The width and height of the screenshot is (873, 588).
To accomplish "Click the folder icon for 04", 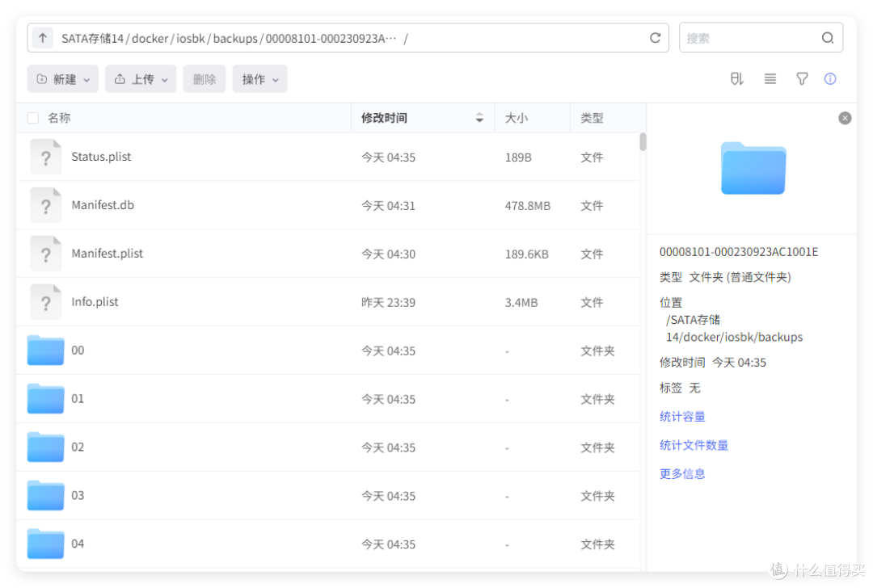I will tap(45, 544).
